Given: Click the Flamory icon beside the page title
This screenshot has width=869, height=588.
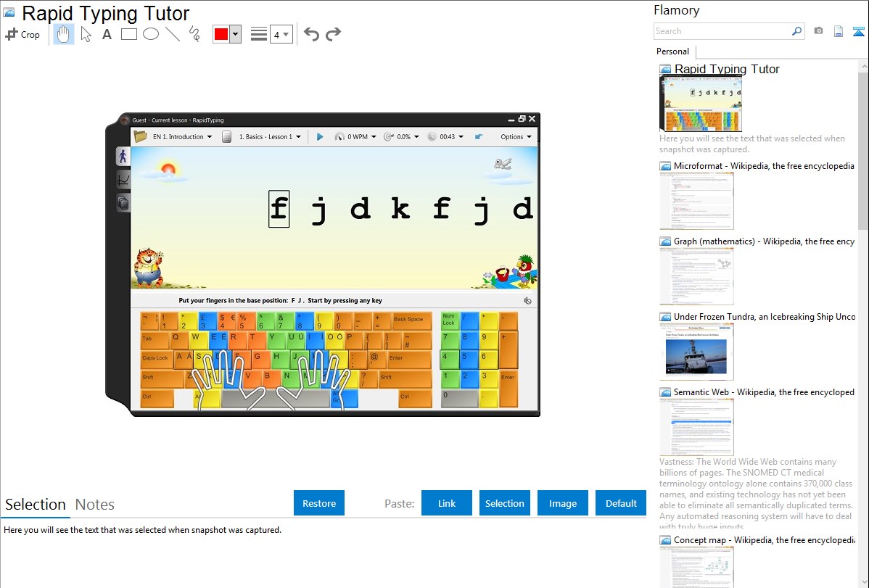Looking at the screenshot, I should (x=9, y=13).
